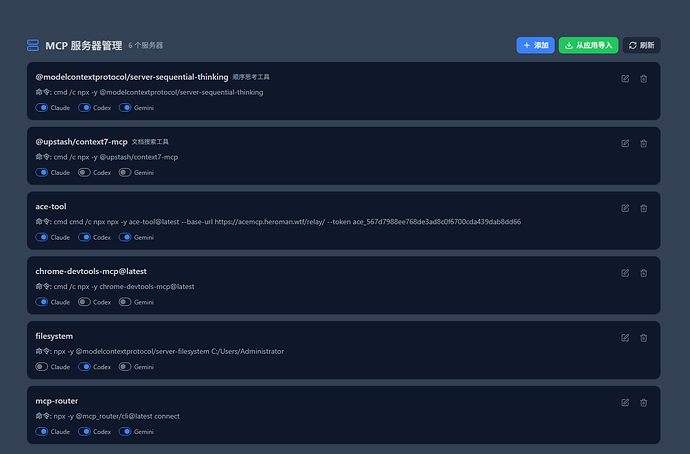This screenshot has width=690, height=454.
Task: Disable Codex for ace-tool
Action: tap(84, 237)
